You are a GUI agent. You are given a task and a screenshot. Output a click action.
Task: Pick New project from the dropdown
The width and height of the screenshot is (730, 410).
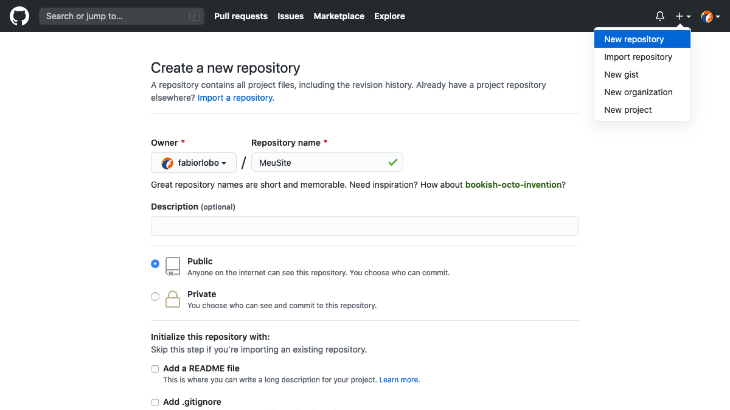click(x=642, y=110)
